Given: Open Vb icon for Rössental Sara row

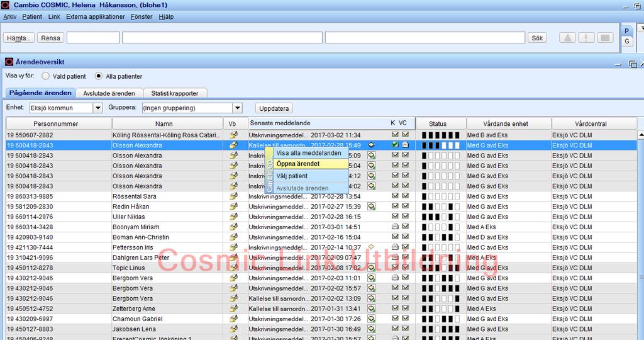Looking at the screenshot, I should point(233,196).
